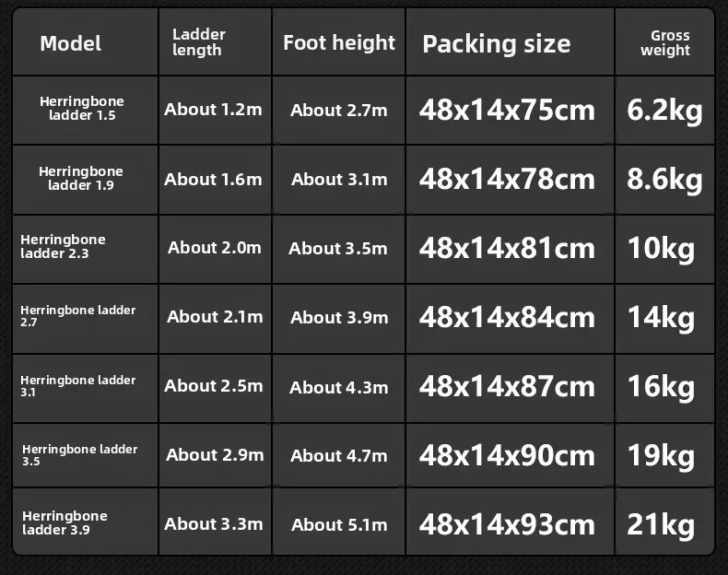Image resolution: width=728 pixels, height=575 pixels.
Task: Click the Model column header
Action: (86, 41)
